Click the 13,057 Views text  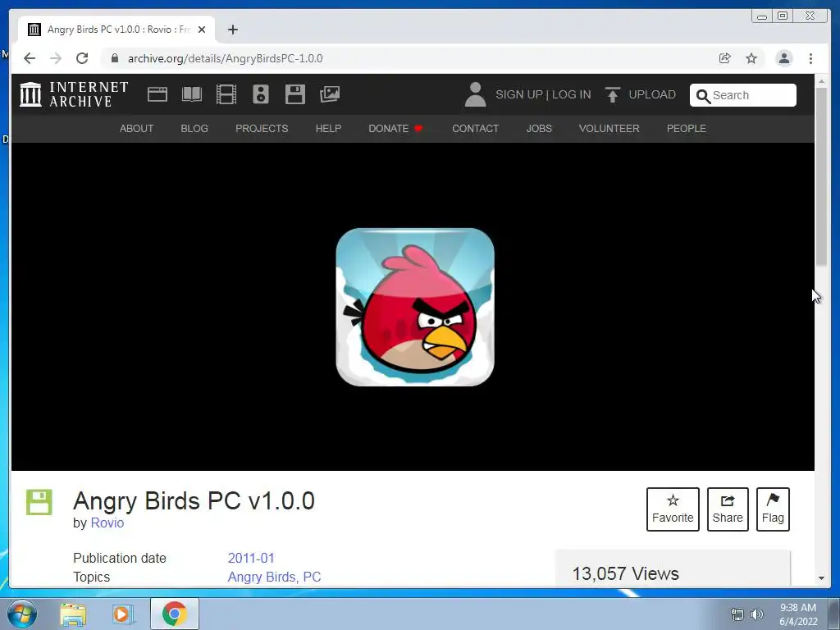(x=625, y=573)
